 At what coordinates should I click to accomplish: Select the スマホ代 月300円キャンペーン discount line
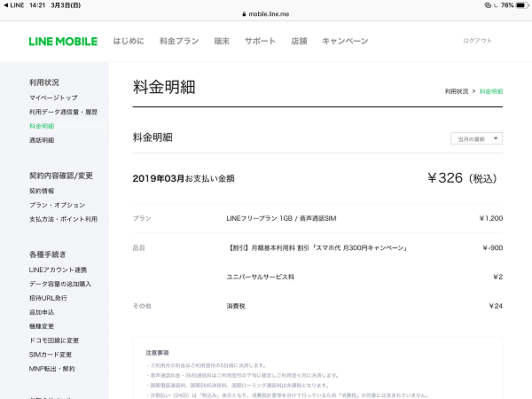317,247
